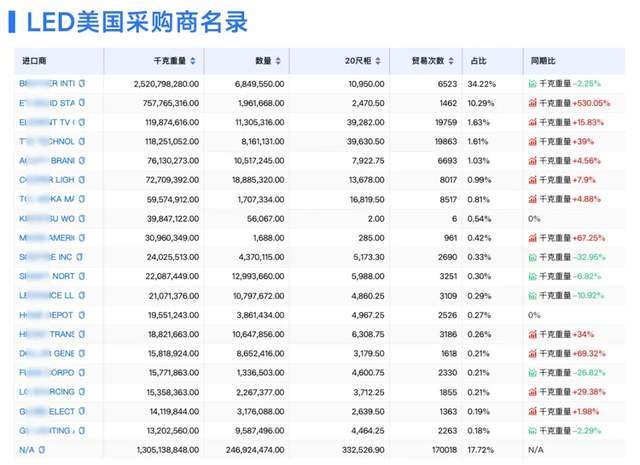This screenshot has width=640, height=465.
Task: Select trade count cell 170018
Action: (x=444, y=449)
